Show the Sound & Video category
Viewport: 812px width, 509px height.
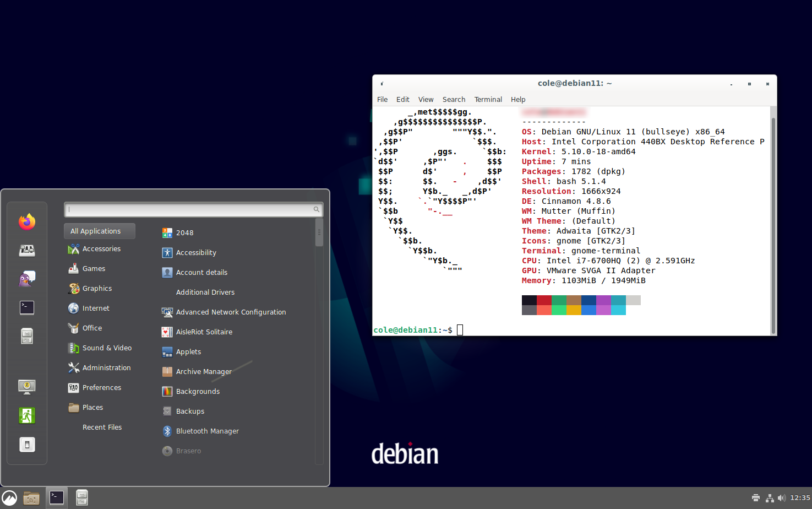(107, 348)
